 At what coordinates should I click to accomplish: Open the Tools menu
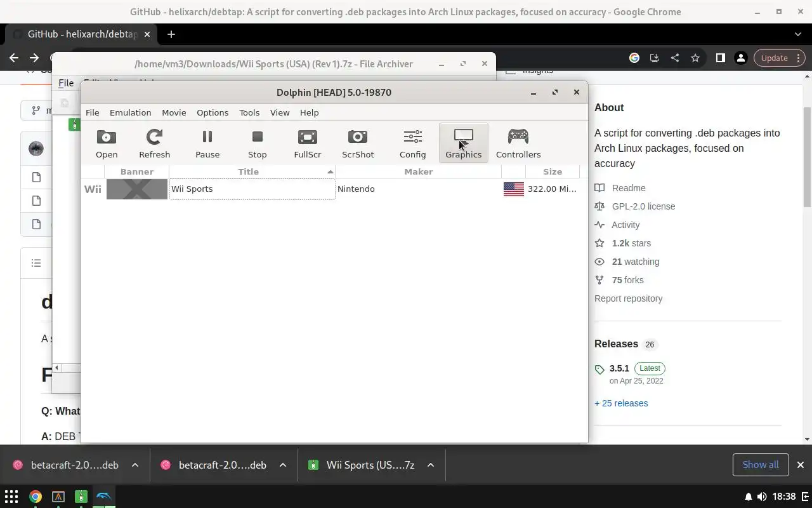click(x=249, y=112)
